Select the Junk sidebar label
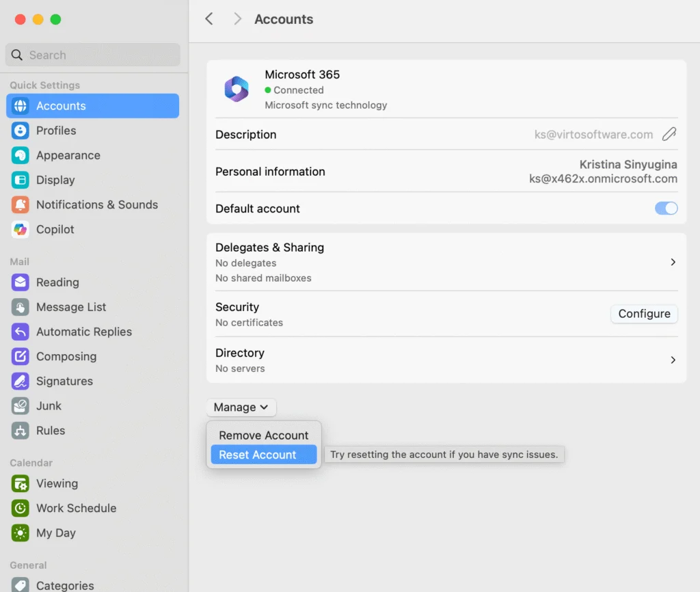Screen dimensions: 700x592 pyautogui.click(x=49, y=406)
